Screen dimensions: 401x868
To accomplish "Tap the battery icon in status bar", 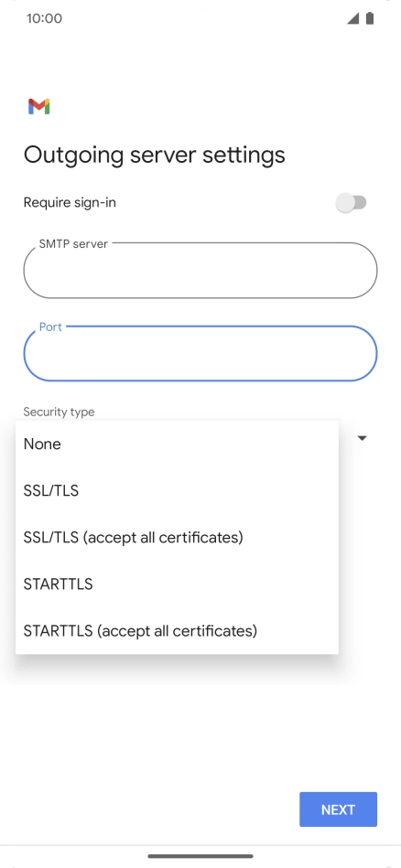I will pyautogui.click(x=370, y=18).
